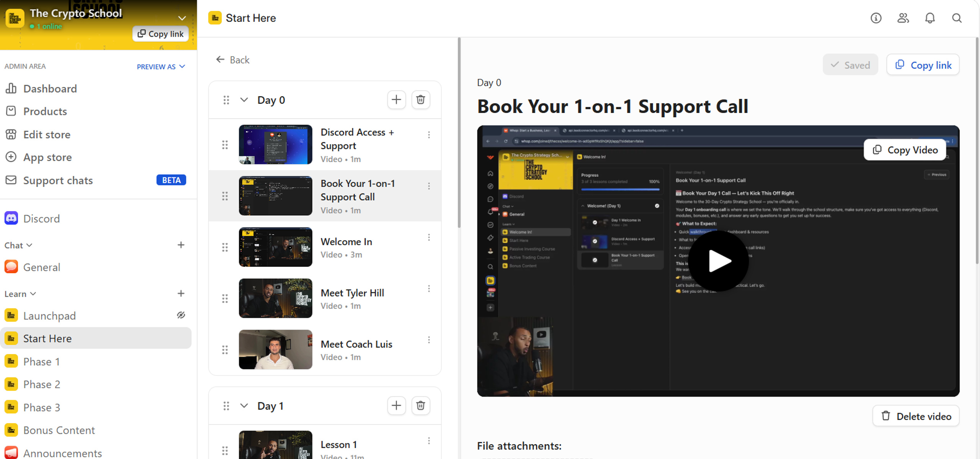
Task: Delete the Day 1 section
Action: 420,405
